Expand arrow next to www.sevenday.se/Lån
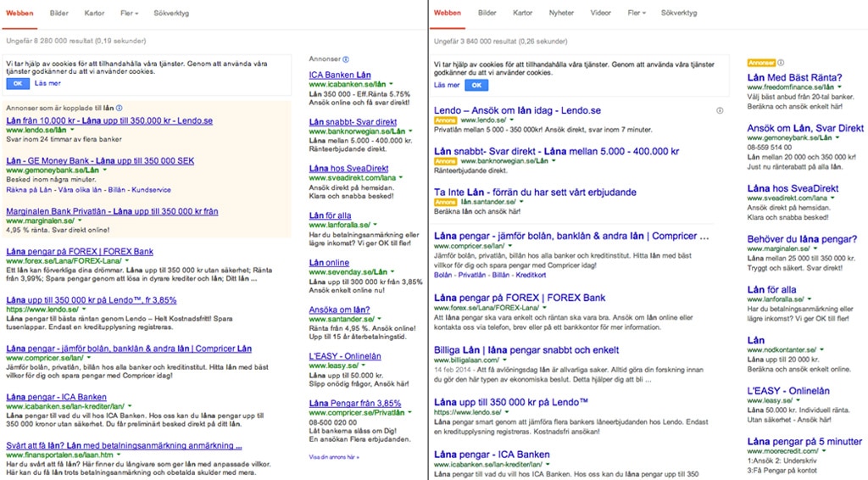This screenshot has height=480, width=868. click(x=393, y=272)
